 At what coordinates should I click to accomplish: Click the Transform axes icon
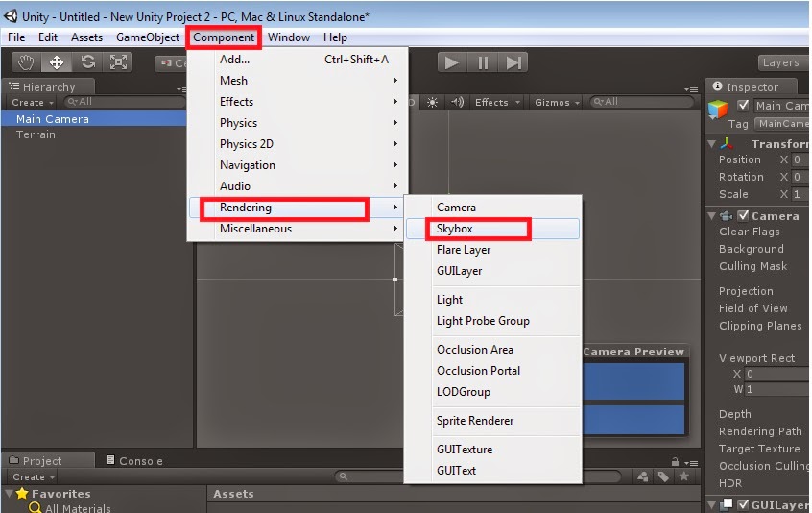point(727,143)
